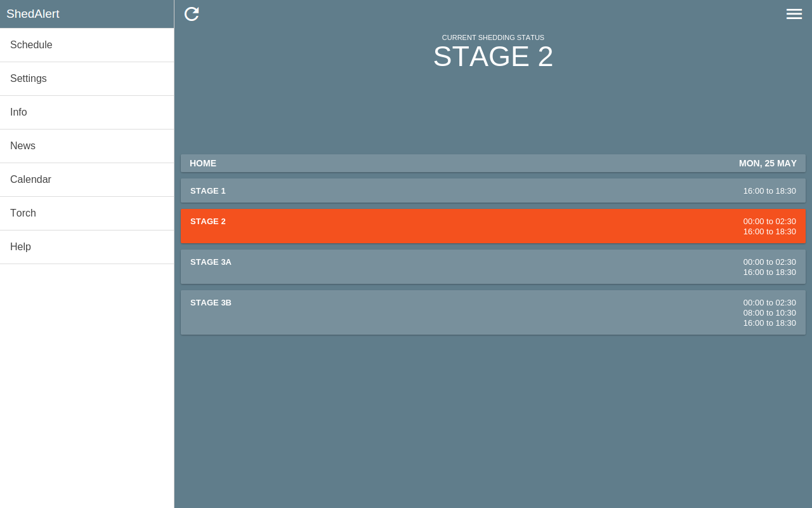This screenshot has width=812, height=508.
Task: Click the refresh status icon
Action: (x=192, y=14)
